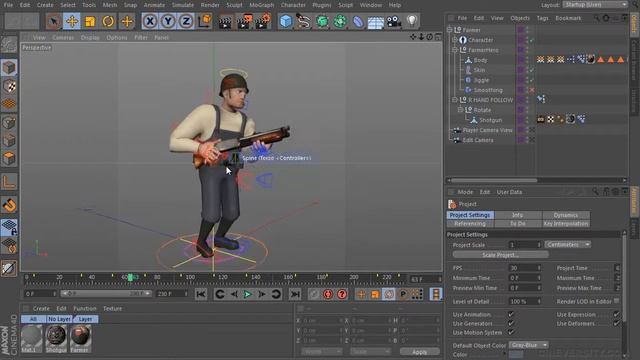The width and height of the screenshot is (640, 360).
Task: Go to start of animation
Action: coord(201,294)
